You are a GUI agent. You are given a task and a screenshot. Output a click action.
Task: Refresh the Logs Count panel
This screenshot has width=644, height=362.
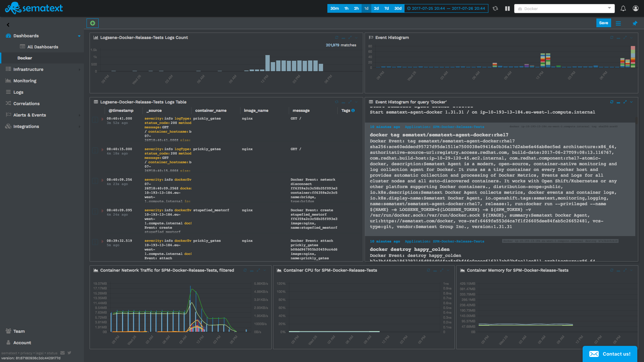click(336, 37)
